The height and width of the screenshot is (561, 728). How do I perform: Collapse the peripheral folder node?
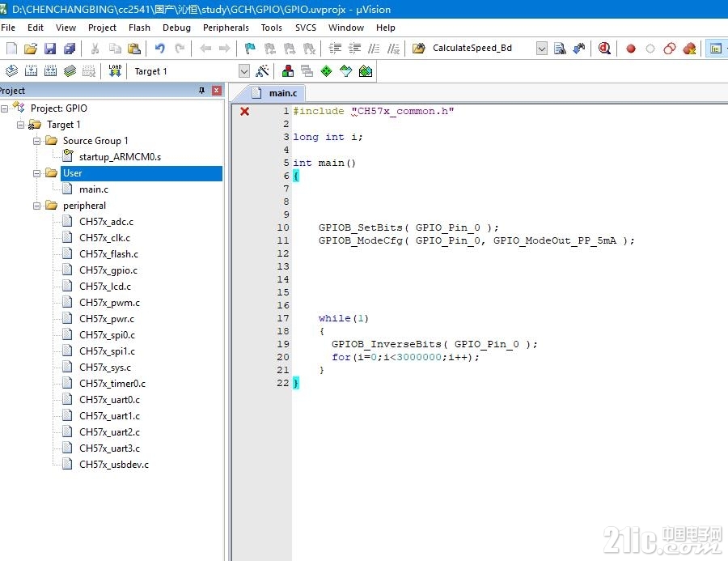pyautogui.click(x=36, y=206)
